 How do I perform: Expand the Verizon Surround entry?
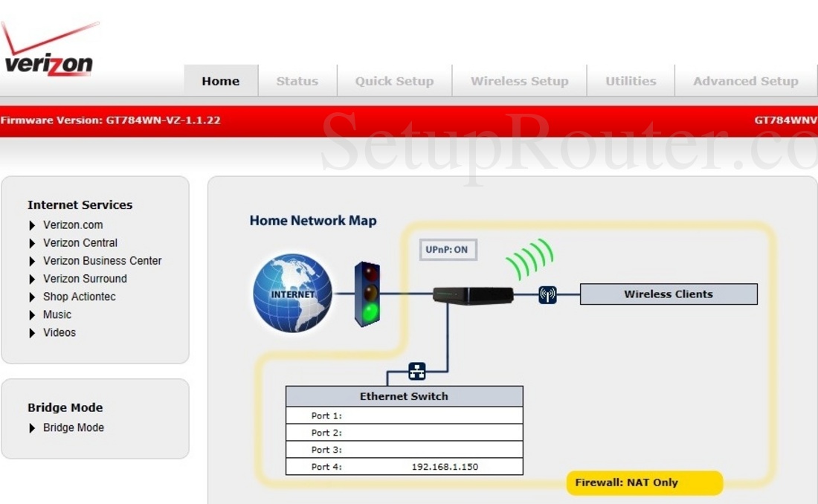[x=85, y=279]
